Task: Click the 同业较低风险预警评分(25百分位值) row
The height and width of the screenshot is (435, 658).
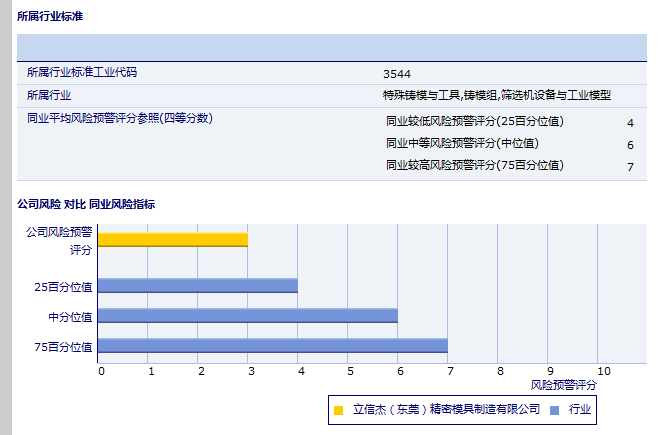Action: click(474, 122)
